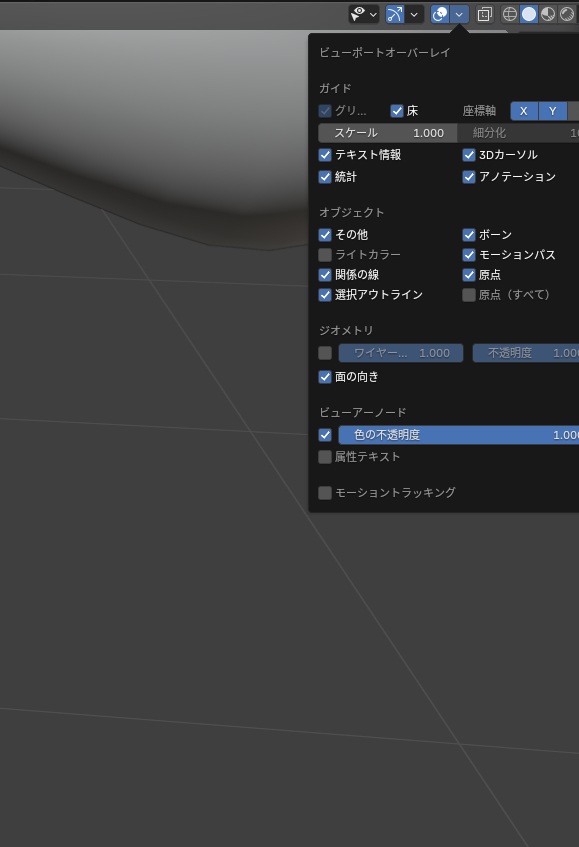579x847 pixels.
Task: Toggle the グリッド checkbox
Action: [325, 111]
